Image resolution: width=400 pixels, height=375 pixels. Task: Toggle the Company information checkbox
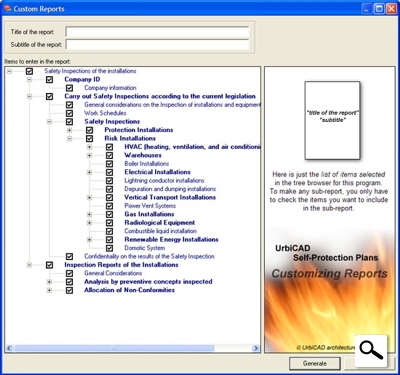(x=69, y=88)
